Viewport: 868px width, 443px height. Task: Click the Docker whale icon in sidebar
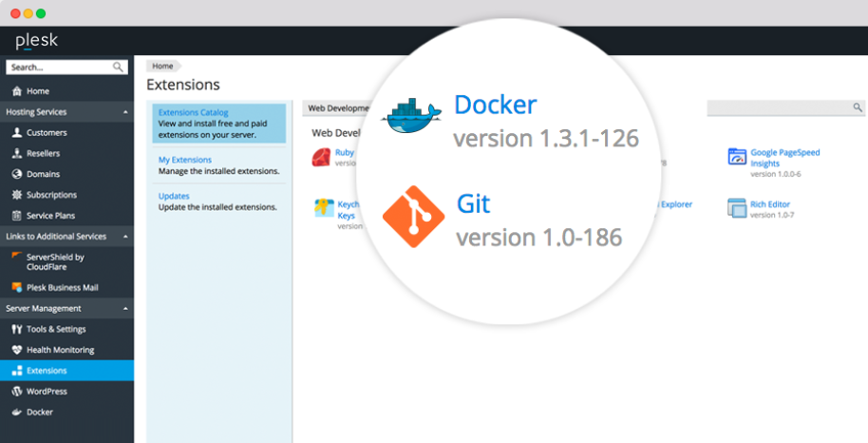(x=17, y=412)
